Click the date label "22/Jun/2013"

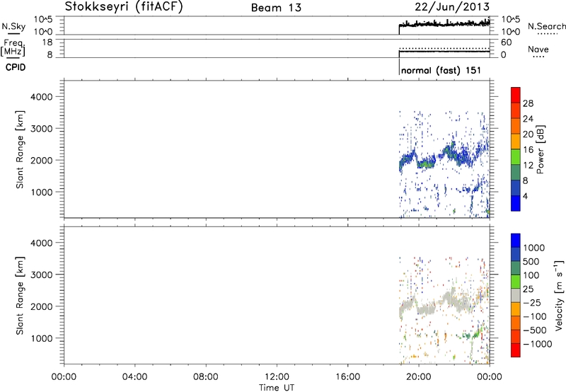452,7
